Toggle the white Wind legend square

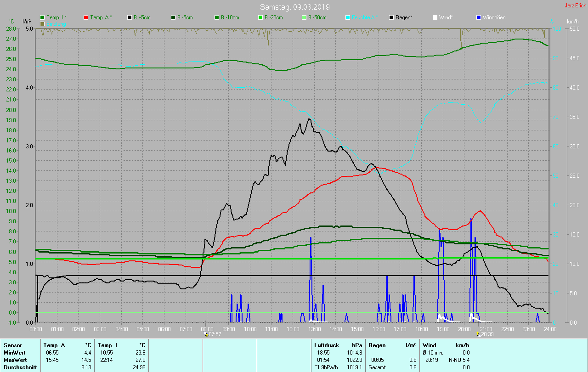[435, 17]
